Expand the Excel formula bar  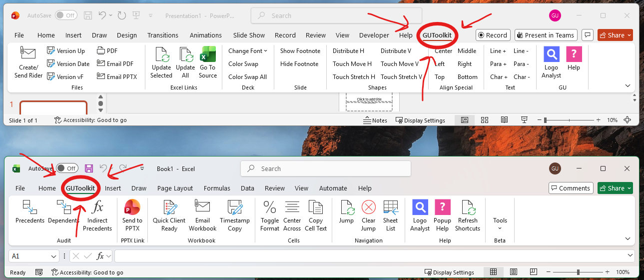(631, 255)
